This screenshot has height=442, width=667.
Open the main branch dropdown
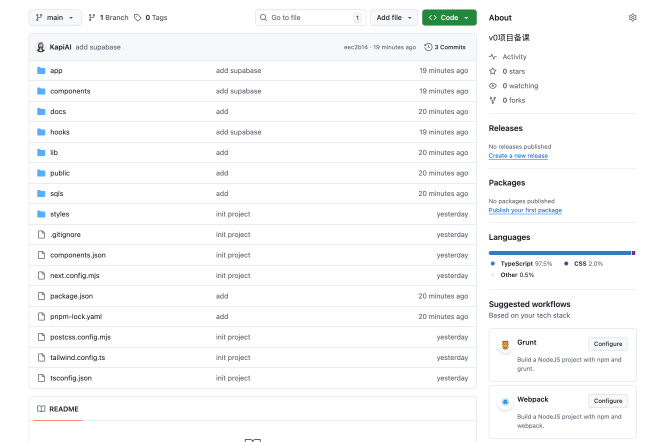[55, 17]
